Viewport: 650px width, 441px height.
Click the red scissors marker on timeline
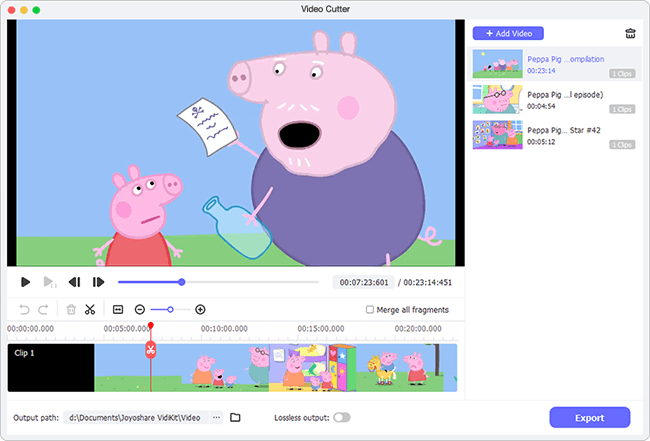(150, 350)
